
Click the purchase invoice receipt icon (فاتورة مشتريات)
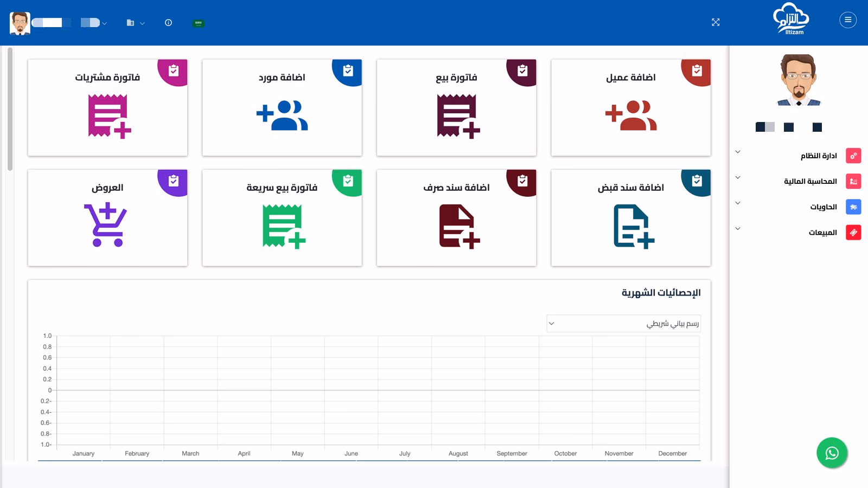[x=109, y=116]
